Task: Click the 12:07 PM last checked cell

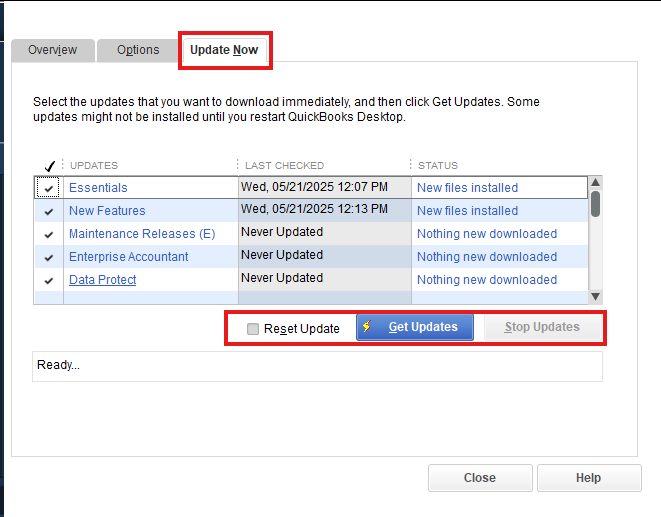Action: (x=325, y=187)
